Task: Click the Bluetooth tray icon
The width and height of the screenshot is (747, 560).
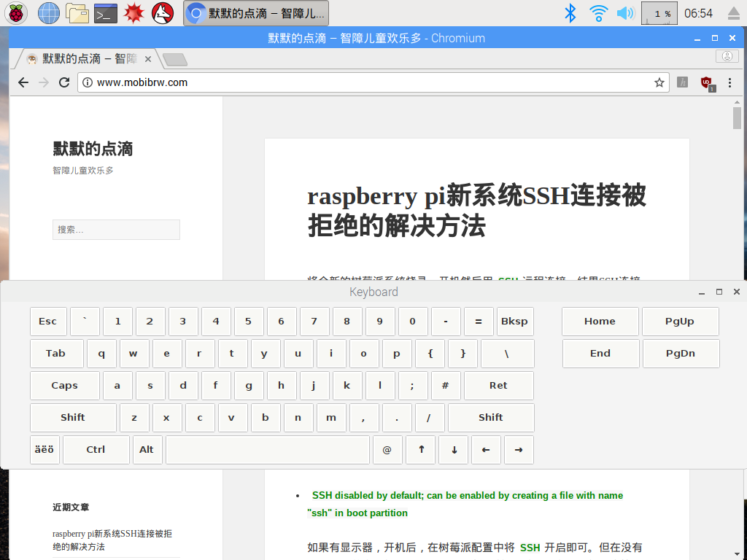Action: tap(570, 12)
